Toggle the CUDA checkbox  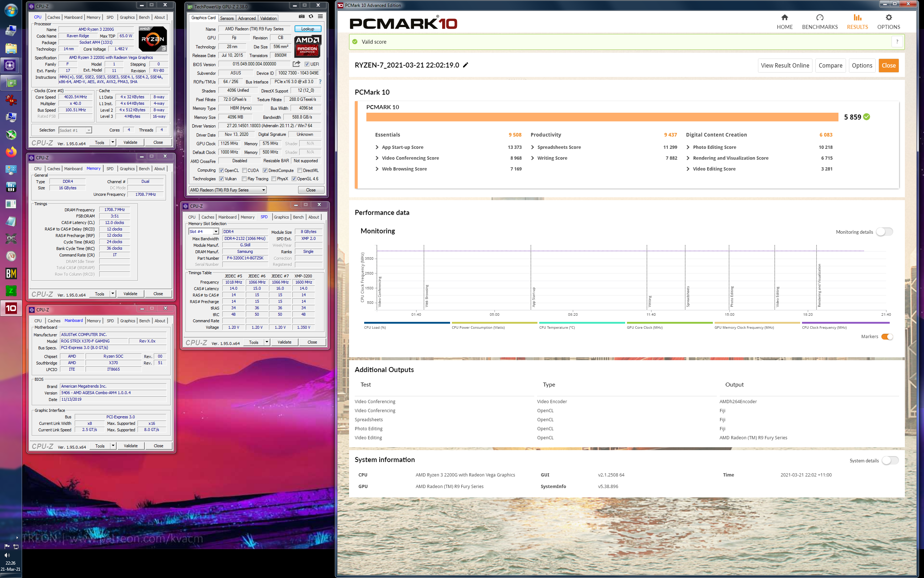coord(244,171)
